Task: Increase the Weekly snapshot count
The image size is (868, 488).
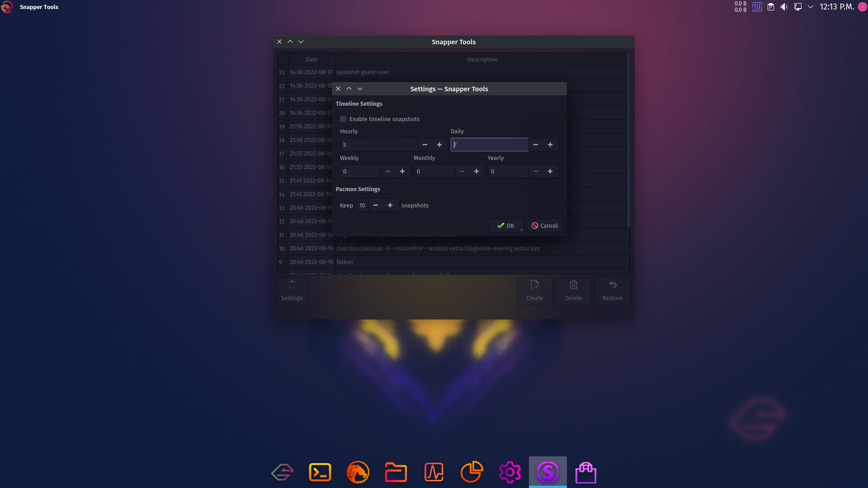Action: (x=402, y=171)
